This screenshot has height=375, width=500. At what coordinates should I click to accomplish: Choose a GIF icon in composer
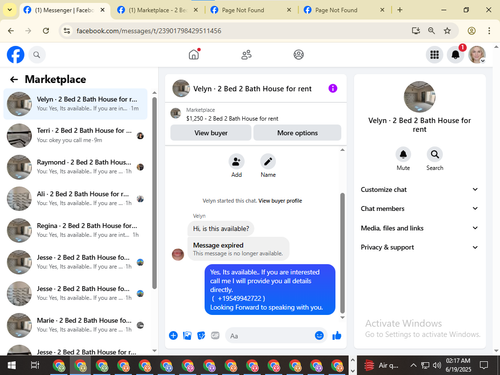[x=215, y=335]
